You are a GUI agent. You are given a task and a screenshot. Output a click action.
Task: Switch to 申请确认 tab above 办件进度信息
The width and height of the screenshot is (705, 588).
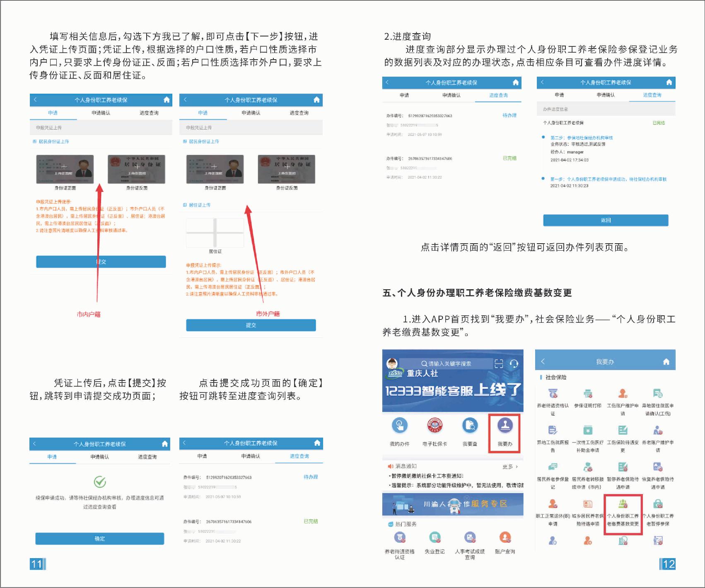606,95
